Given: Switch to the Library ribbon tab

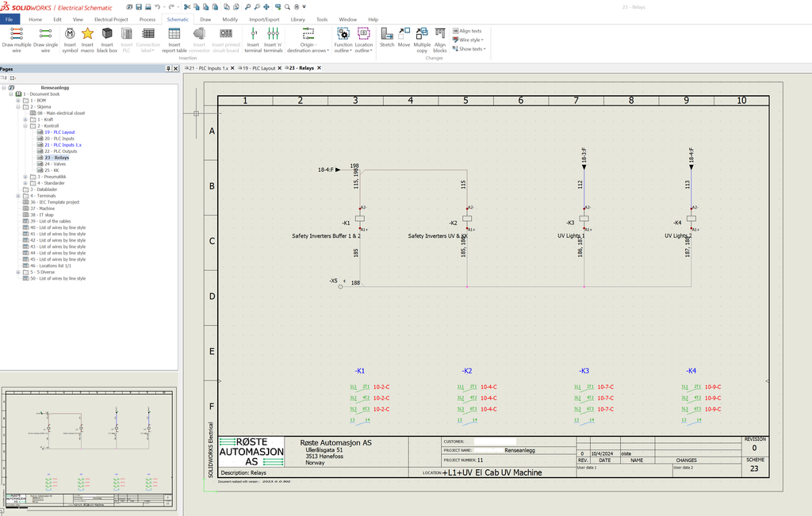Looking at the screenshot, I should click(298, 19).
